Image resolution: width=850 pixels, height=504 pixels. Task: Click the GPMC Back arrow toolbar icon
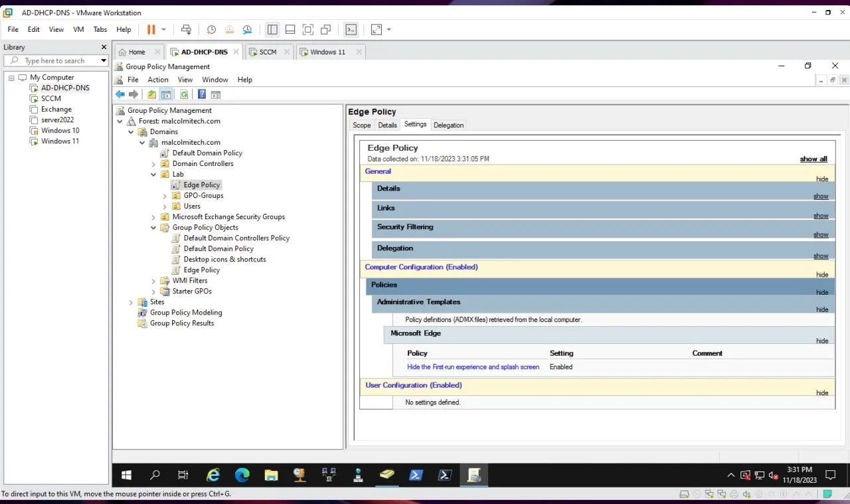[x=120, y=94]
